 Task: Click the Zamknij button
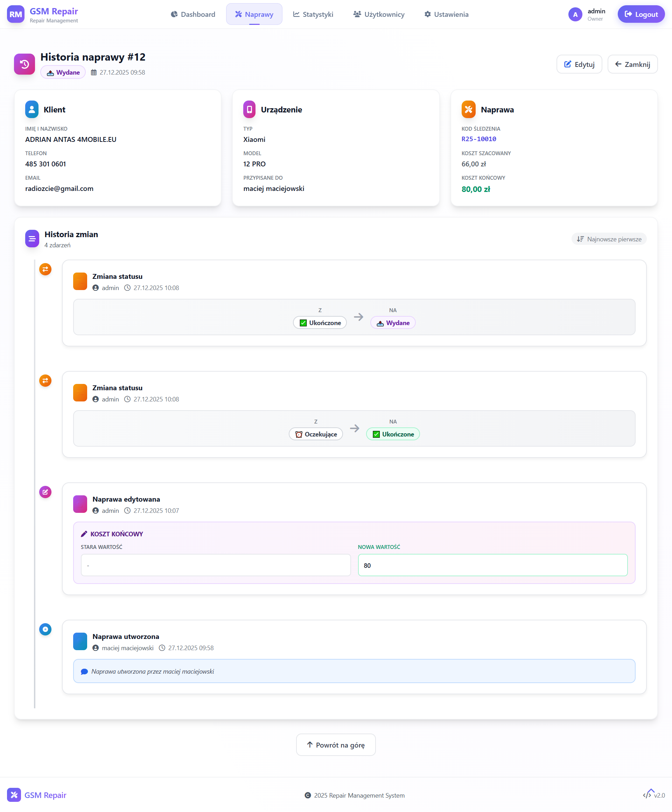[x=632, y=64]
